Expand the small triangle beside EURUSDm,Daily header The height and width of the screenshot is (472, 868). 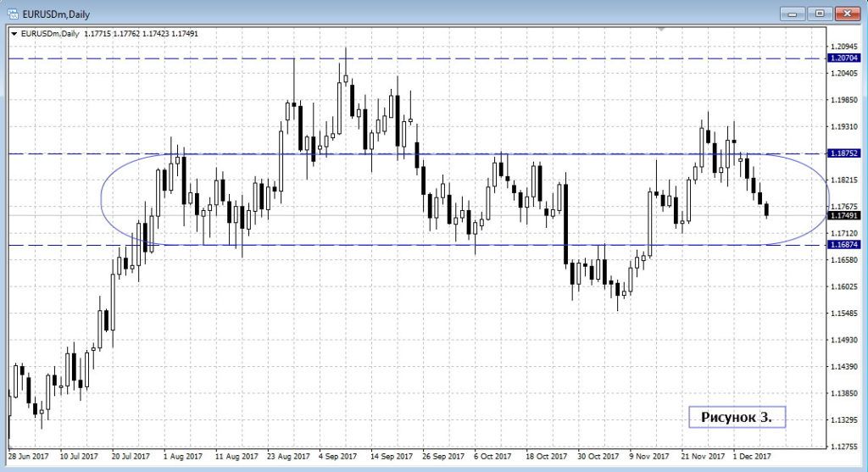coord(14,34)
